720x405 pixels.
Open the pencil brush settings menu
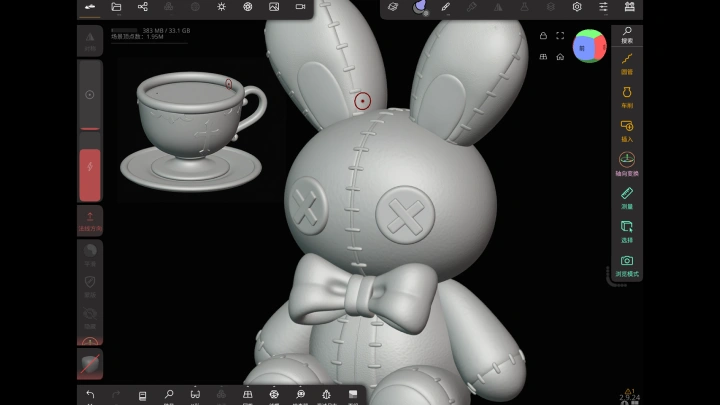click(445, 7)
